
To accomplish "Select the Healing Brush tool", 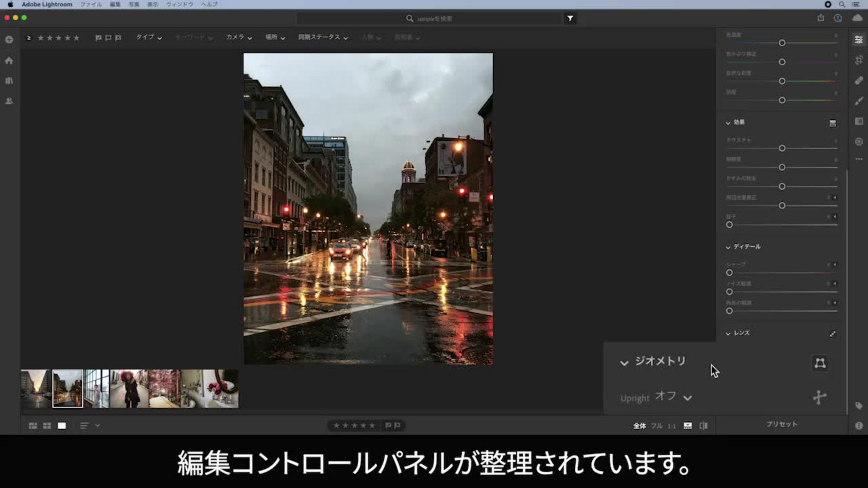I will [859, 80].
